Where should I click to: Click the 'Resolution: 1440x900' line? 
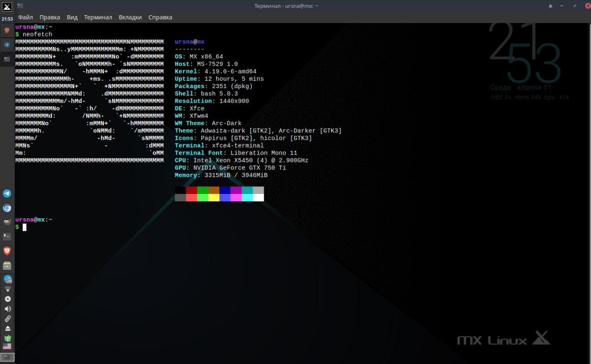(x=212, y=101)
